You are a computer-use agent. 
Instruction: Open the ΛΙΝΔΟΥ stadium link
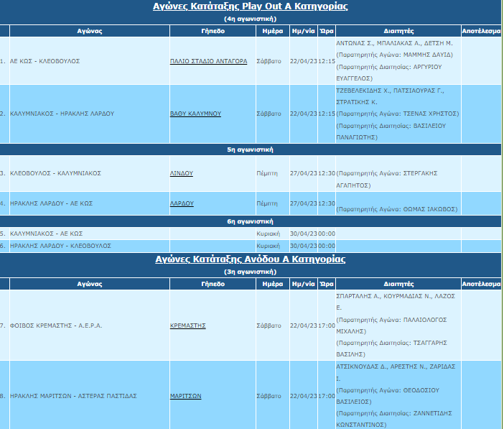182,173
